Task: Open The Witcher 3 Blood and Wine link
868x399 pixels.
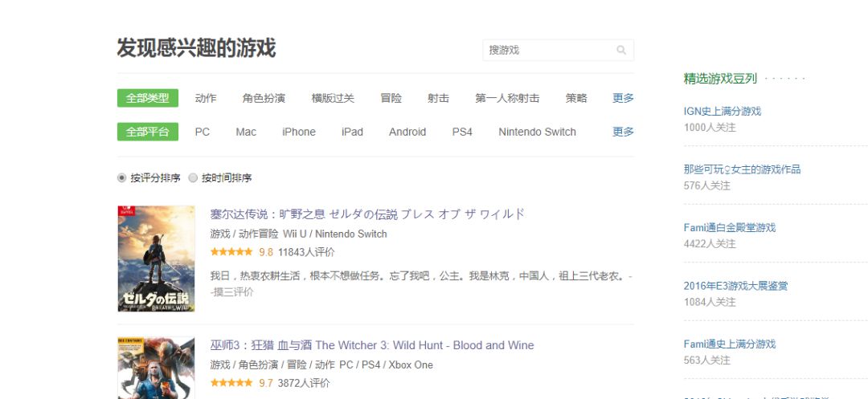Action: click(372, 345)
